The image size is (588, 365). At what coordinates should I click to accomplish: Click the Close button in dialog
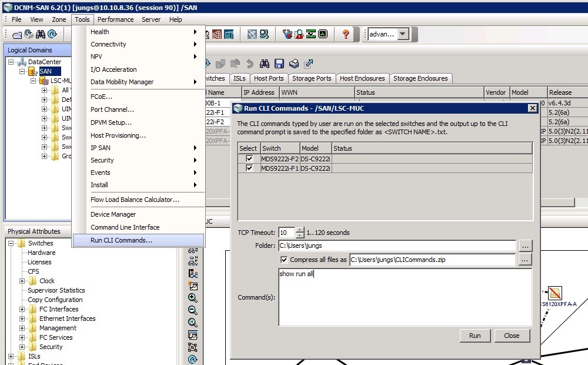click(512, 336)
